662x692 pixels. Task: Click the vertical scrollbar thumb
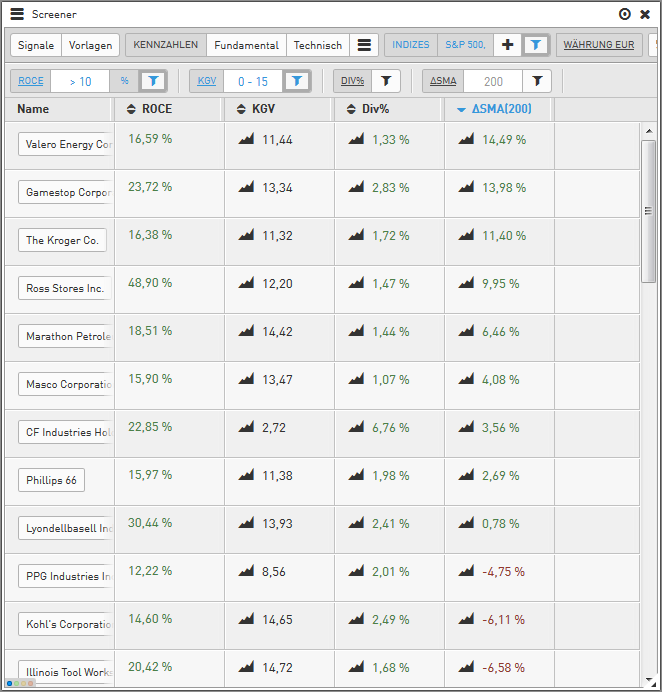click(x=649, y=211)
